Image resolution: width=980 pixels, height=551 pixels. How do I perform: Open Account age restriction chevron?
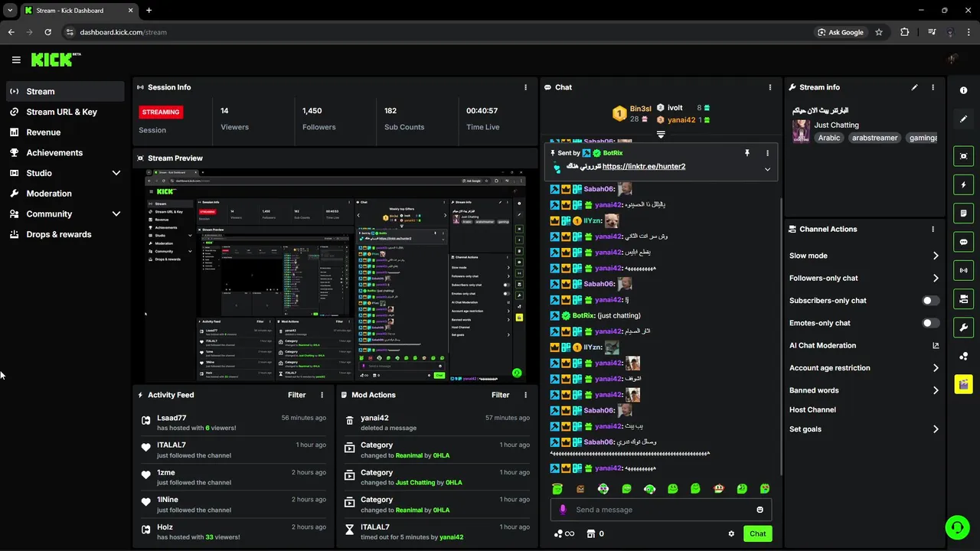(x=936, y=368)
